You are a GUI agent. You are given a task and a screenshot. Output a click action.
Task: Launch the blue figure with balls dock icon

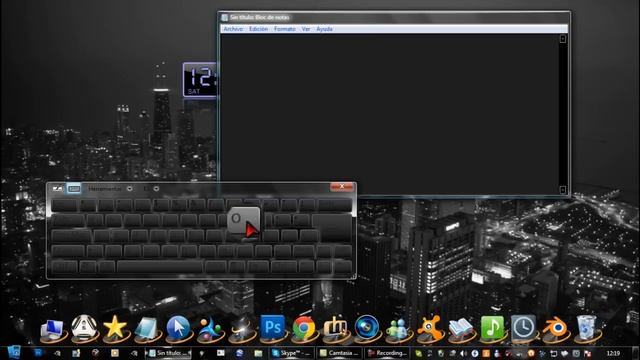209,329
